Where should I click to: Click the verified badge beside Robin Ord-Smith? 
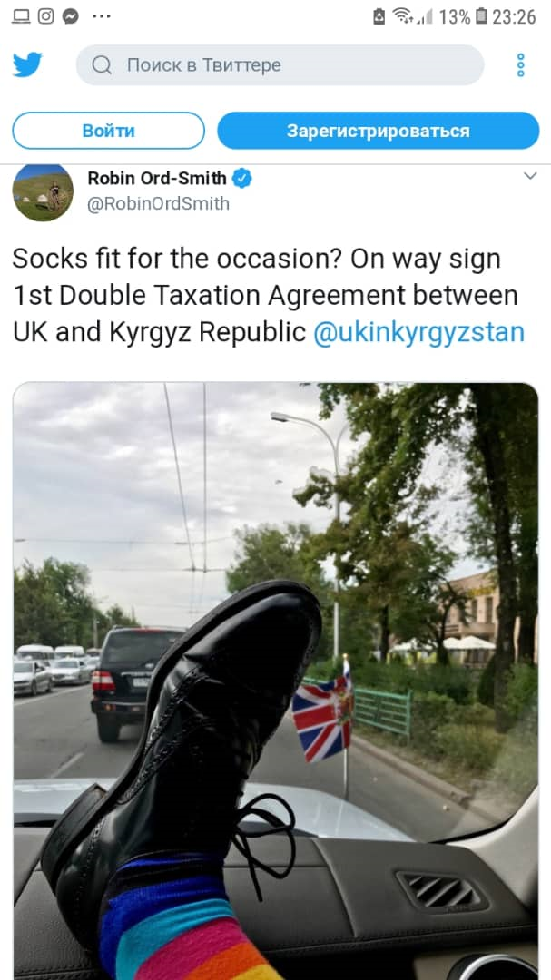(x=242, y=179)
